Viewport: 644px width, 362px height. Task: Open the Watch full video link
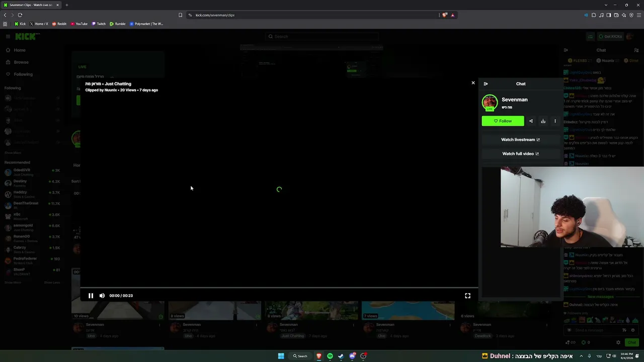[x=520, y=154]
